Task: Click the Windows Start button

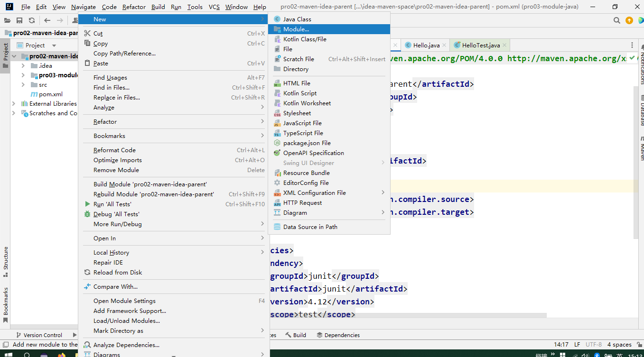Action: tap(8, 355)
